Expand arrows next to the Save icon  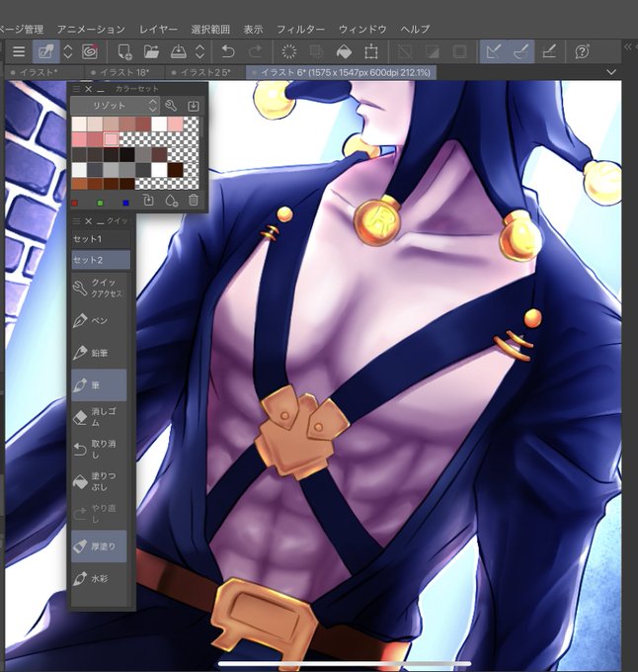tap(199, 51)
